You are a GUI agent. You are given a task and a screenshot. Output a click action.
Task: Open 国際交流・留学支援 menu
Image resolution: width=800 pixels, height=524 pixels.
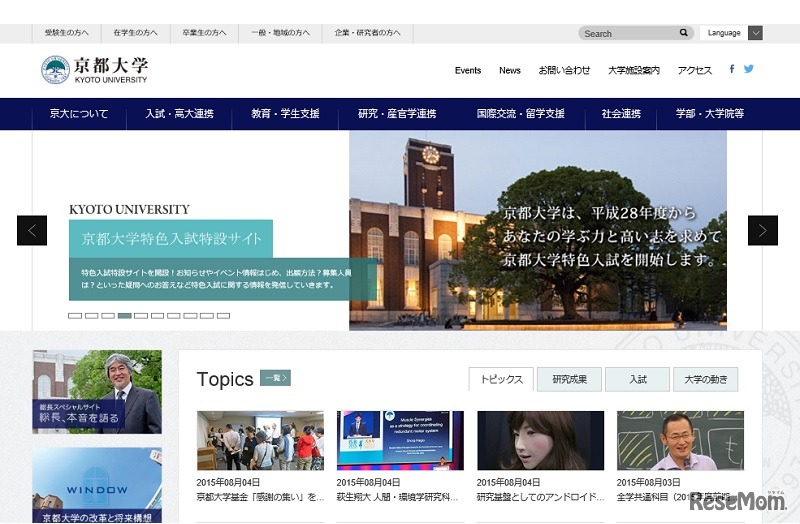coord(520,114)
